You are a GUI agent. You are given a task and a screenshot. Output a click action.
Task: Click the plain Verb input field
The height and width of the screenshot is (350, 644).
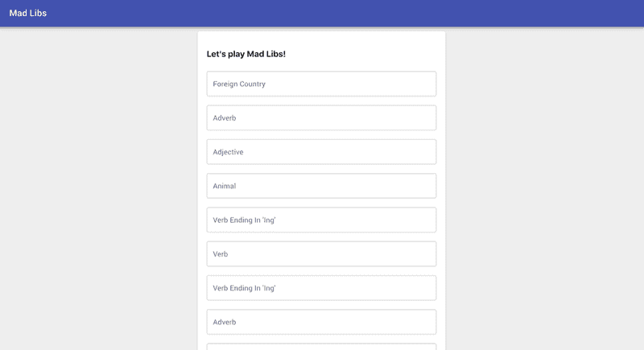321,254
